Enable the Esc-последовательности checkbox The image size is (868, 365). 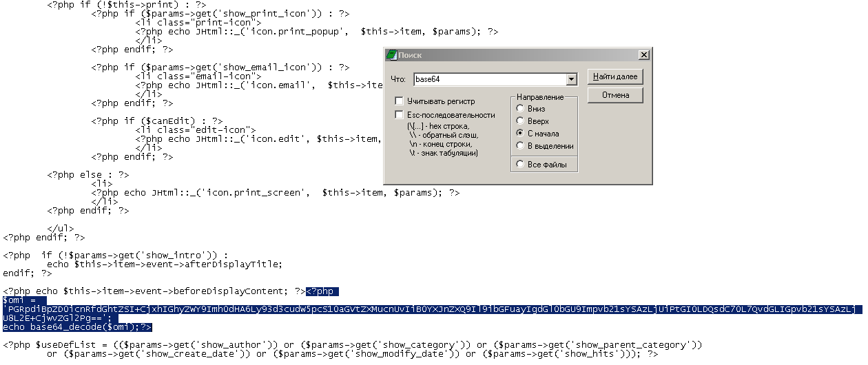point(399,114)
